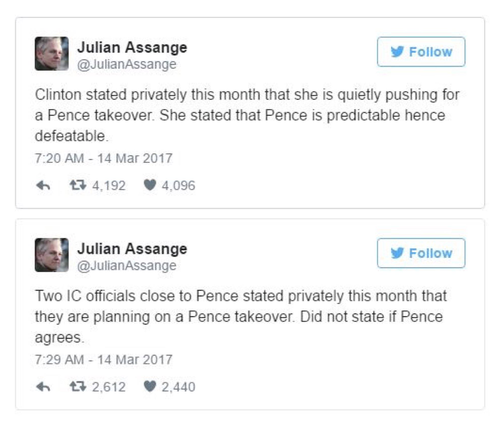504x431 pixels.
Task: Open the 7:29 AM - 14 Mar 2017 timestamp
Action: click(103, 360)
